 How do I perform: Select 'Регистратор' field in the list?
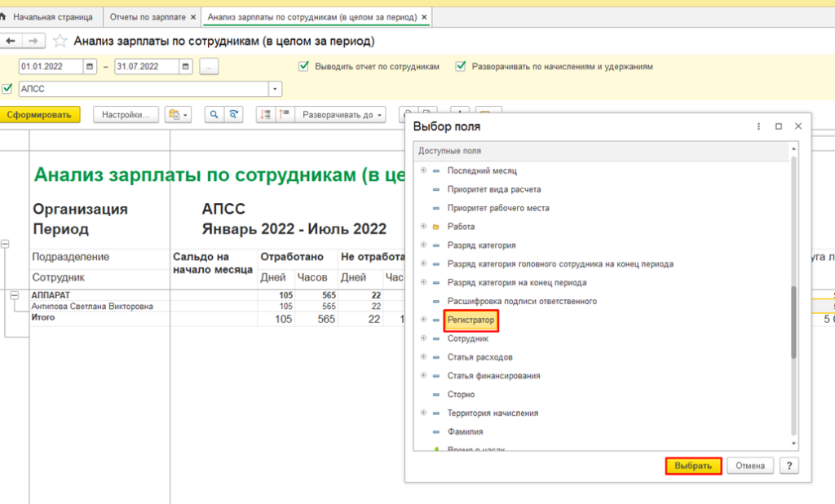pos(471,320)
